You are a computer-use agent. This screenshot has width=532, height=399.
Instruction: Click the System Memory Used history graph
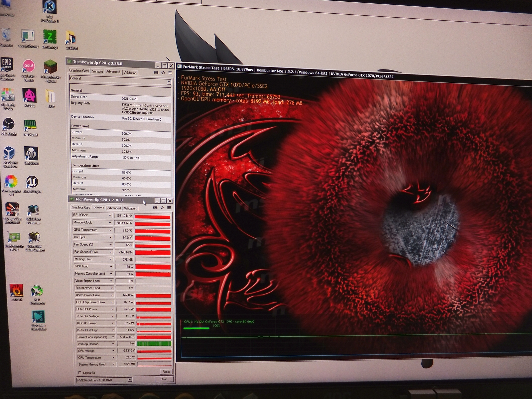(x=155, y=364)
